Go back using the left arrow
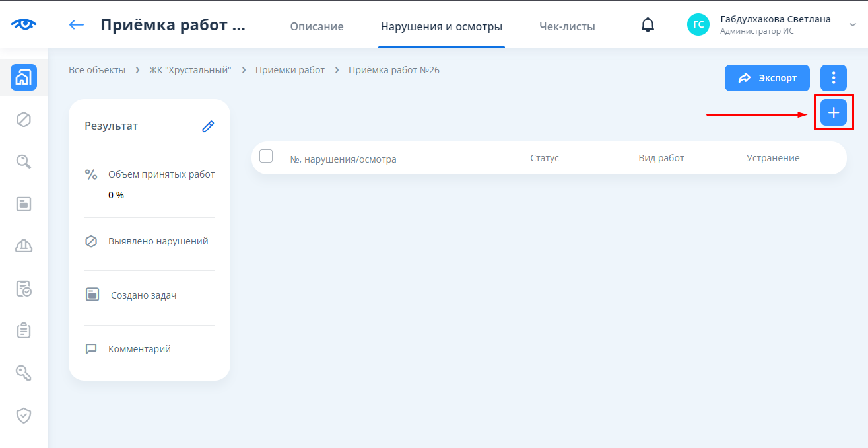 pyautogui.click(x=77, y=25)
